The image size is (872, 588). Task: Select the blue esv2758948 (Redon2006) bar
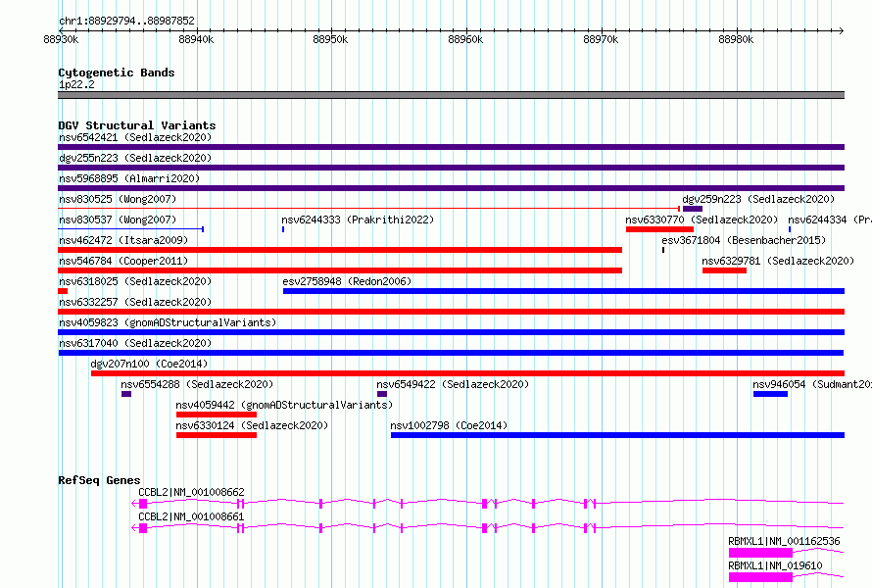[564, 291]
